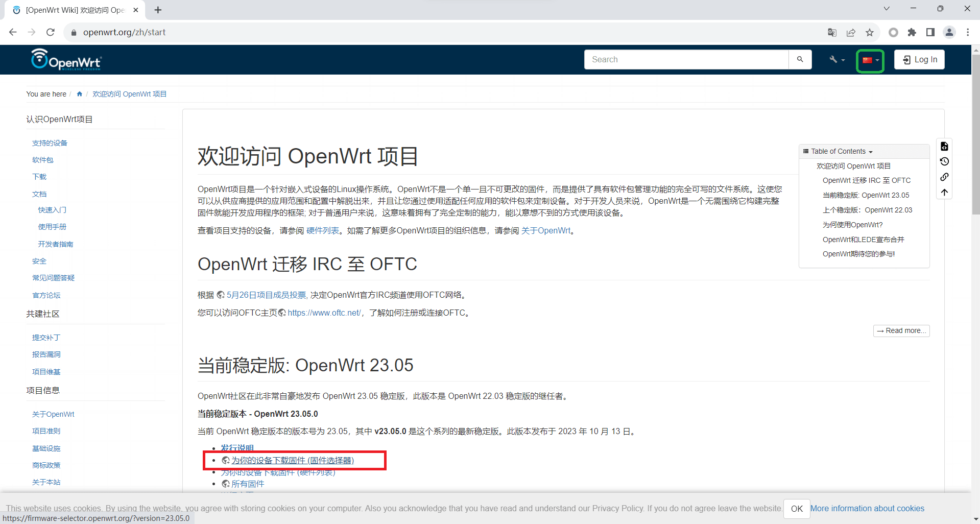Open 为你的设备下载固件 (固件选择器) link
The width and height of the screenshot is (980, 524).
coord(293,461)
